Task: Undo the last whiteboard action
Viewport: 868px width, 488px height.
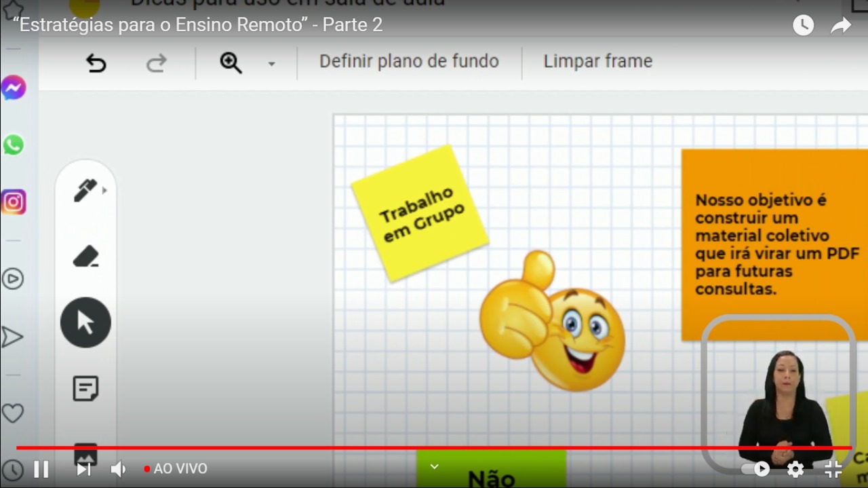Action: (x=96, y=63)
